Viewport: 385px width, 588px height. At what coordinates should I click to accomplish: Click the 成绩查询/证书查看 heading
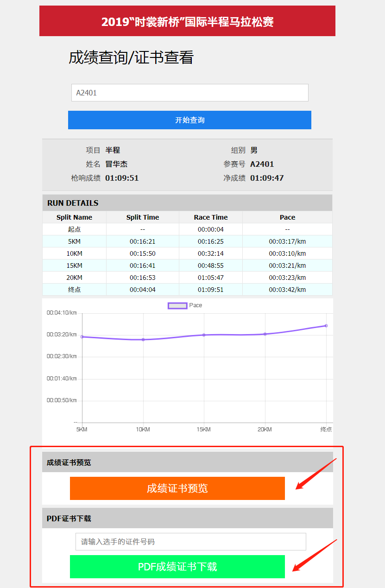[x=131, y=57]
